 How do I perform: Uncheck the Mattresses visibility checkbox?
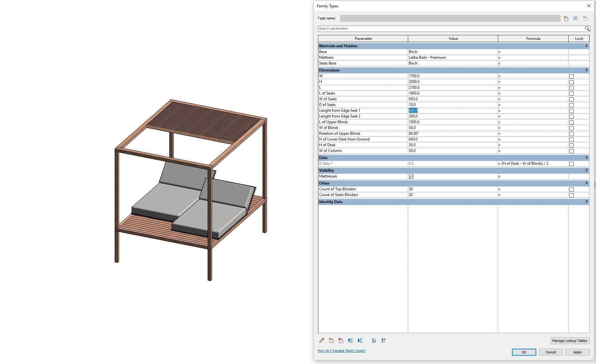[x=411, y=177]
